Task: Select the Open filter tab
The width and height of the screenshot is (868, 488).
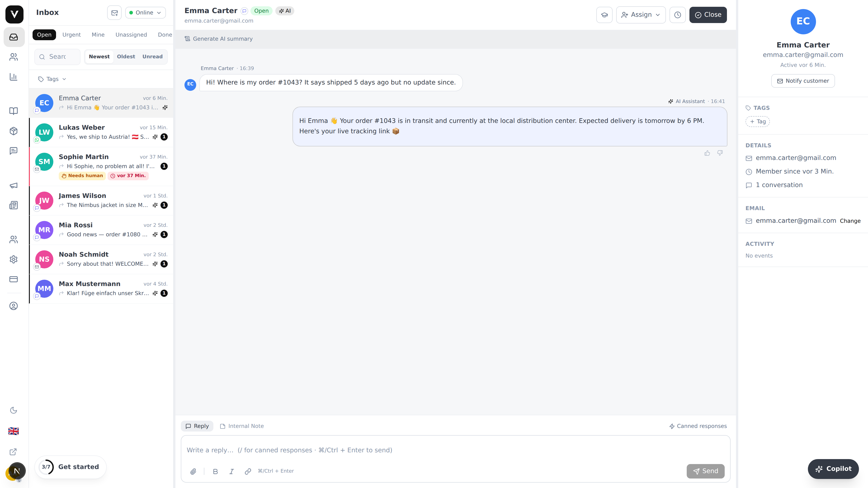Action: (44, 35)
